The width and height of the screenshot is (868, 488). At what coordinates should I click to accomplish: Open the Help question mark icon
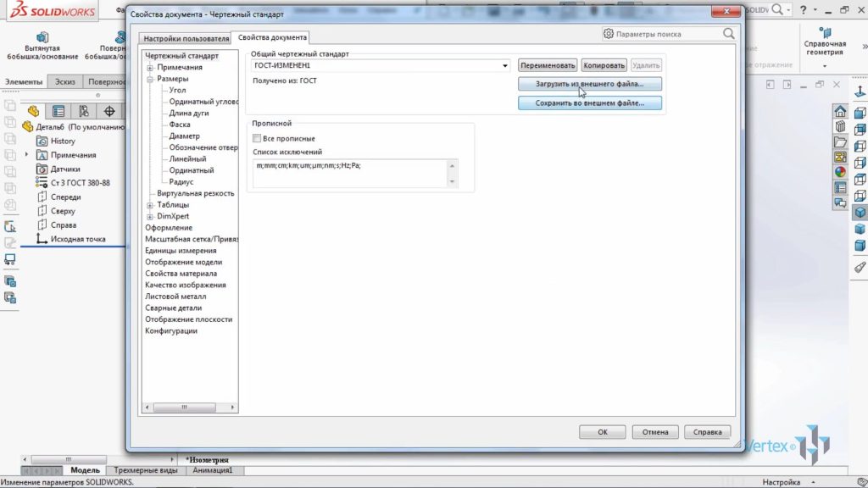pos(804,10)
